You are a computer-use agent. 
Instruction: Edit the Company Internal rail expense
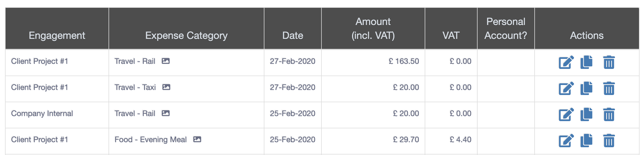click(566, 114)
